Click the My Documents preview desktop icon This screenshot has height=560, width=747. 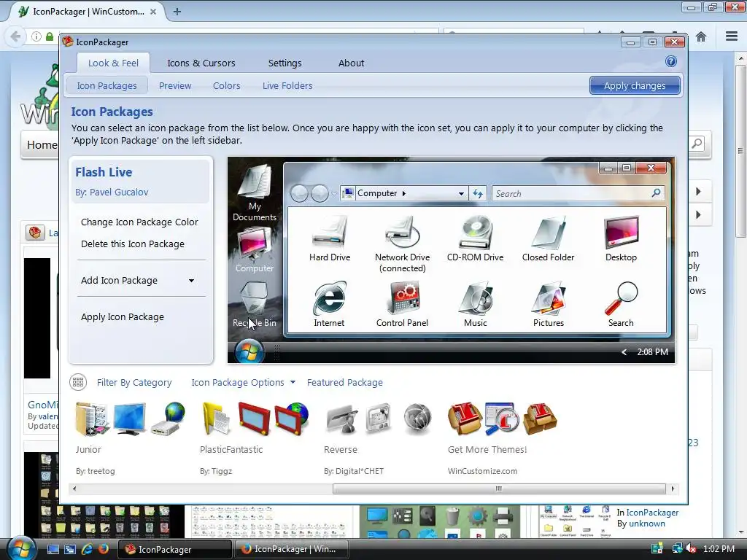[255, 182]
